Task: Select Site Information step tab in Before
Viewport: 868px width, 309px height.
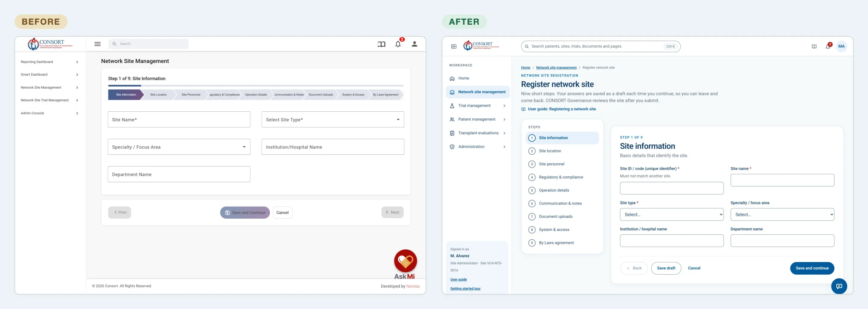Action: 126,95
